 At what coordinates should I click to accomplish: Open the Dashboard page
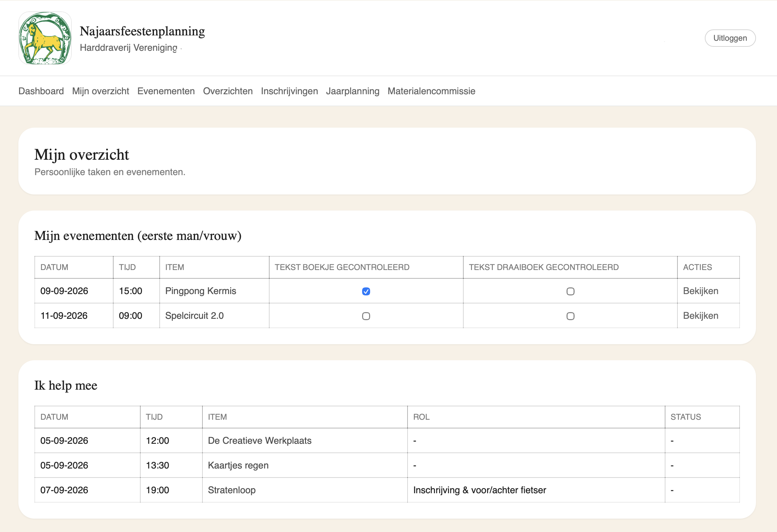click(41, 91)
